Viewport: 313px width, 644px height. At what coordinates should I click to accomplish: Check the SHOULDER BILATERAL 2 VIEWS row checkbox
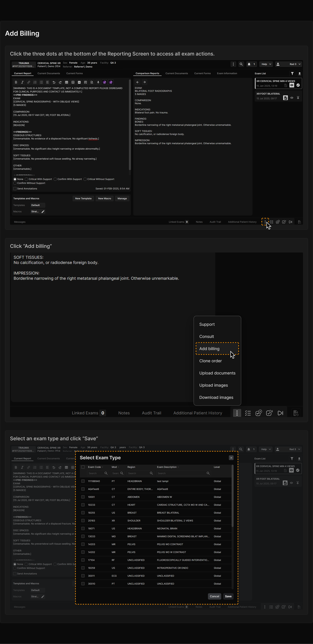click(x=83, y=520)
